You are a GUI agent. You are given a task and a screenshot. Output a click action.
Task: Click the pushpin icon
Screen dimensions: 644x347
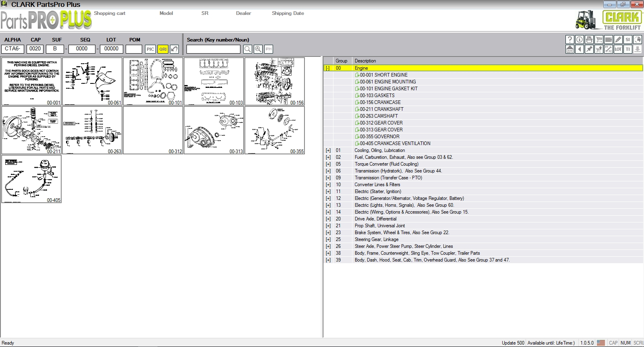(x=589, y=49)
